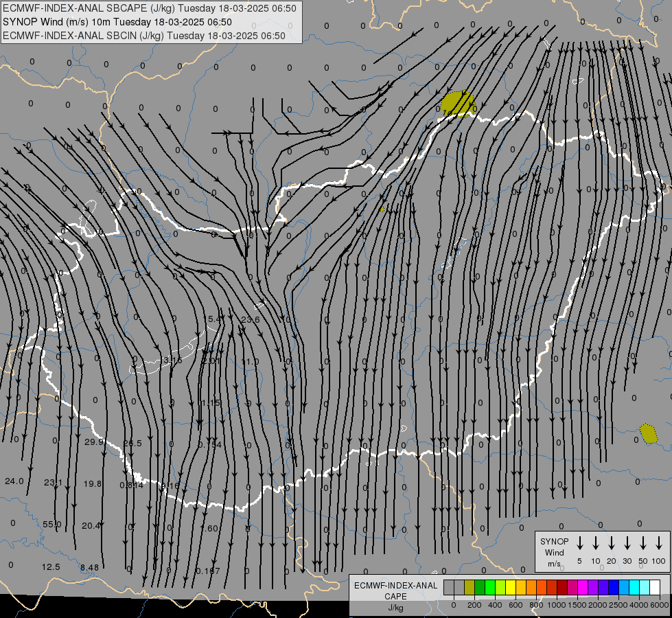Click the map value 9.16
The width and height of the screenshot is (672, 618).
[170, 486]
